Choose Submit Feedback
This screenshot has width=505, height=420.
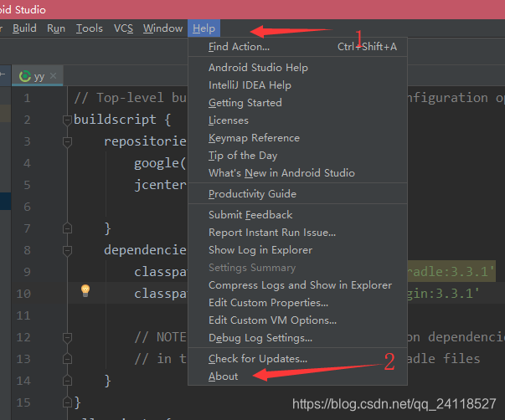click(297, 215)
